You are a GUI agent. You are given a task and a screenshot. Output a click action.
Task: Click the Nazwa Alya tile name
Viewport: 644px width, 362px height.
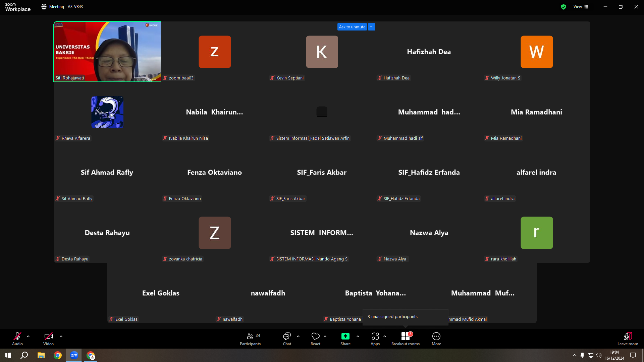(429, 233)
